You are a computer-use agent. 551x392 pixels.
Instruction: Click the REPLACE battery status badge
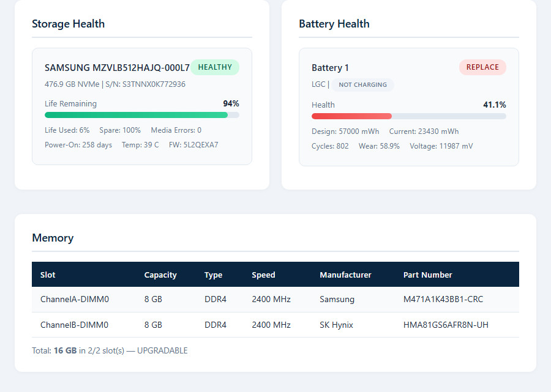[x=482, y=67]
